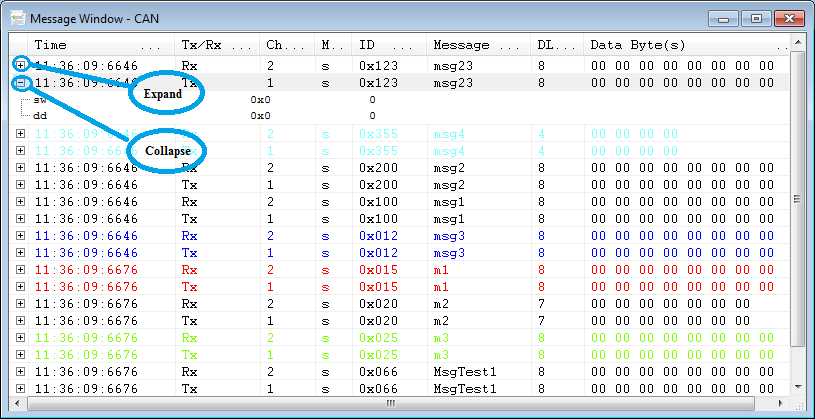Click the ID column header
The width and height of the screenshot is (815, 419).
[x=389, y=45]
